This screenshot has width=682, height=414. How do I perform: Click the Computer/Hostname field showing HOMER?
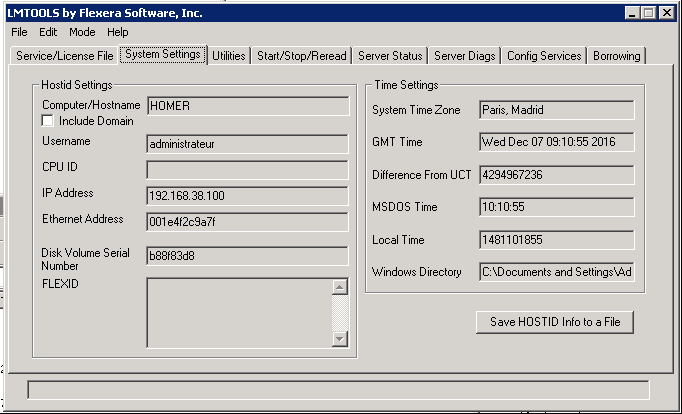point(247,106)
